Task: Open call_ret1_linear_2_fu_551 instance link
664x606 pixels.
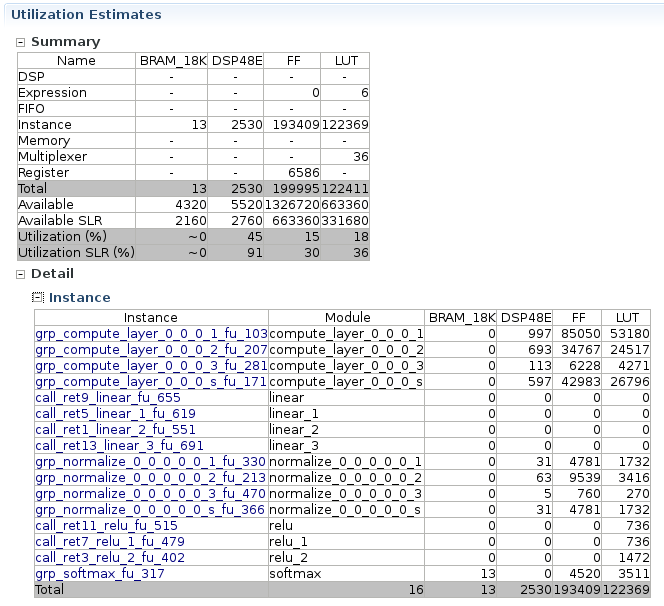Action: click(x=116, y=430)
